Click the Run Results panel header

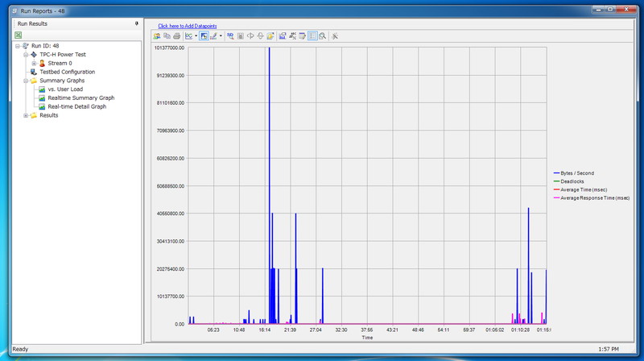[x=76, y=23]
